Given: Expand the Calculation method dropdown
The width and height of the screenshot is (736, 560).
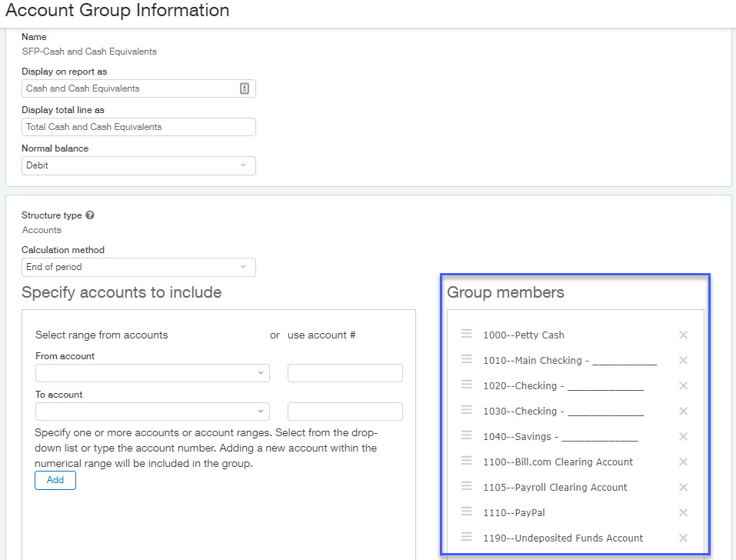Looking at the screenshot, I should (138, 267).
